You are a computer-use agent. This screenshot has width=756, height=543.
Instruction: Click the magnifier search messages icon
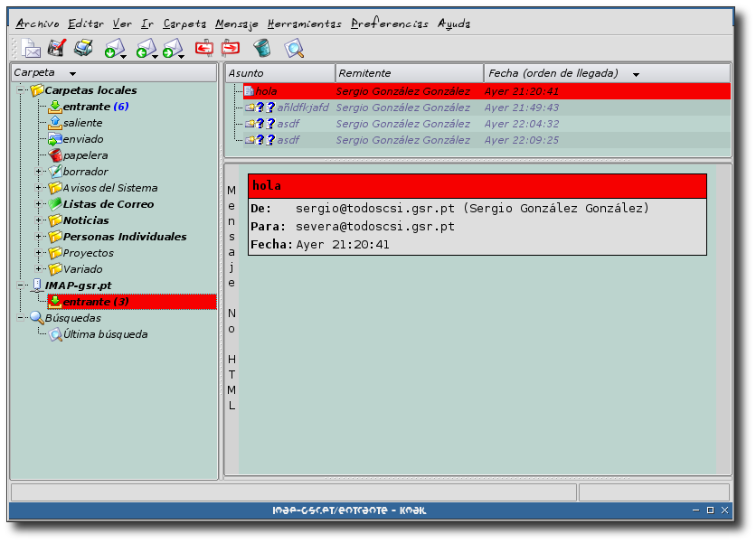[293, 49]
